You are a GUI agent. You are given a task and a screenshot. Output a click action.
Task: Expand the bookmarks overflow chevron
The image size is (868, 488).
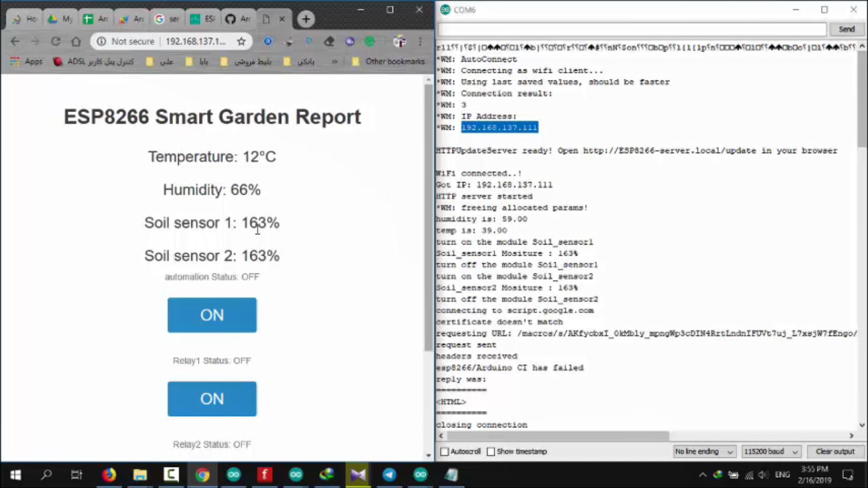[x=334, y=61]
